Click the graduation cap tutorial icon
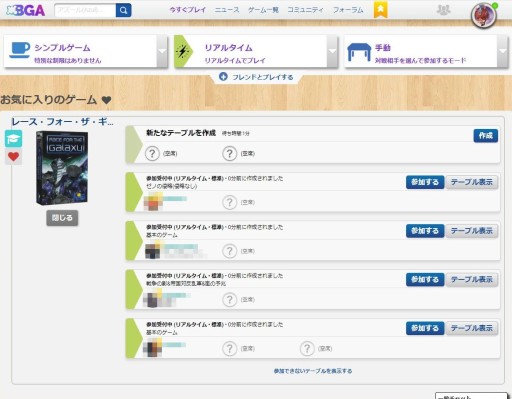Viewport: 512px width, 399px height. click(x=14, y=139)
